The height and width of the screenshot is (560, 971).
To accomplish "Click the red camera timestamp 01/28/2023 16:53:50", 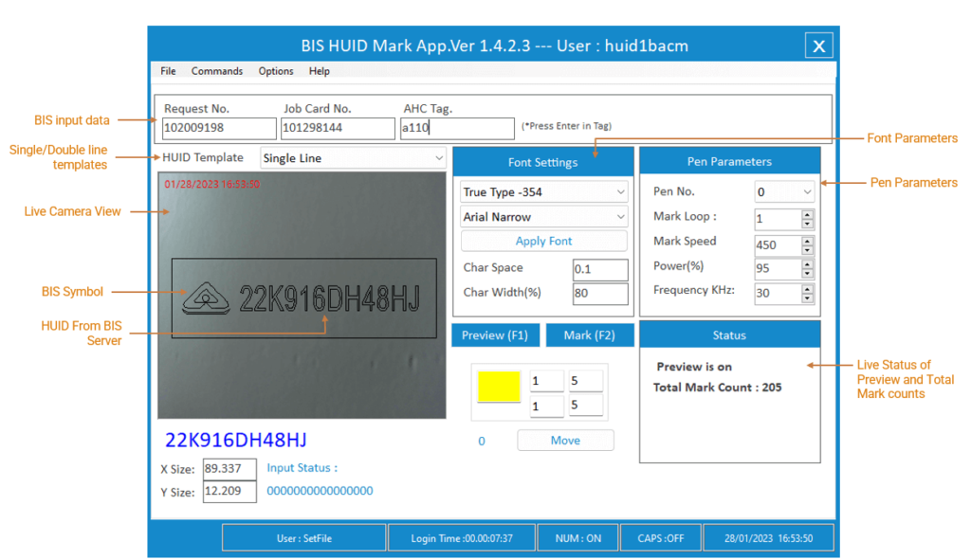I will tap(211, 185).
